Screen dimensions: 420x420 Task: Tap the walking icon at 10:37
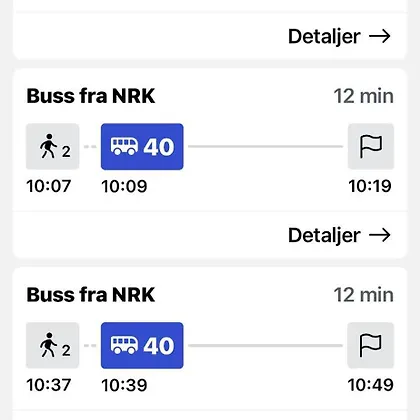click(53, 345)
